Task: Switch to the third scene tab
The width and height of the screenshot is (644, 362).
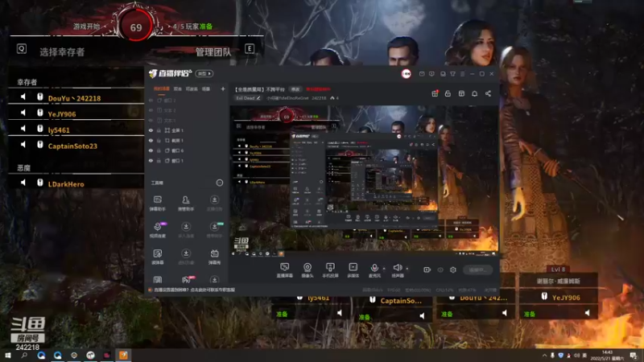Action: (x=192, y=88)
